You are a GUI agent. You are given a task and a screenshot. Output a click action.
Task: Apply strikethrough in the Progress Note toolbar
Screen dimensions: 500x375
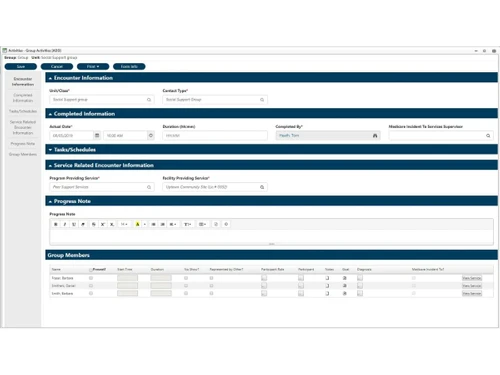coord(94,224)
